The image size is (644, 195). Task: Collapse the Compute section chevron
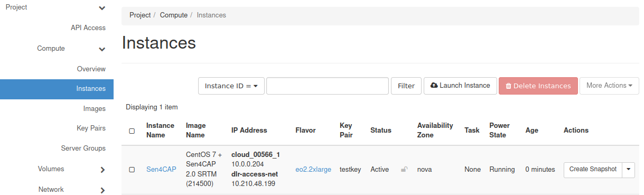[102, 49]
